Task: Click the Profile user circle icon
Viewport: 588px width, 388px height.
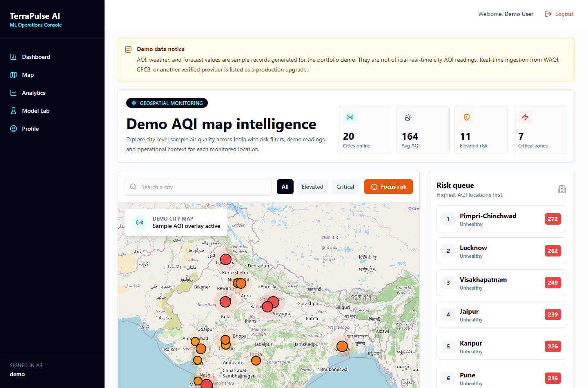Action: pyautogui.click(x=13, y=129)
